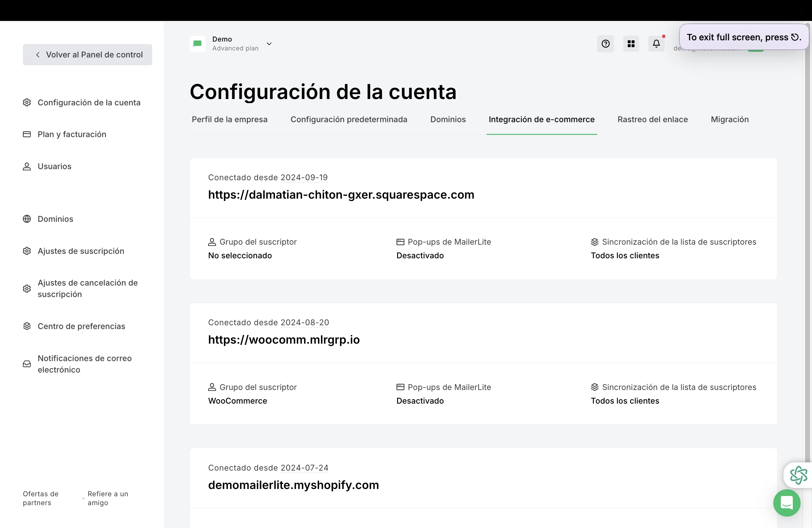This screenshot has height=528, width=812.
Task: Open the apps grid icon
Action: 631,44
